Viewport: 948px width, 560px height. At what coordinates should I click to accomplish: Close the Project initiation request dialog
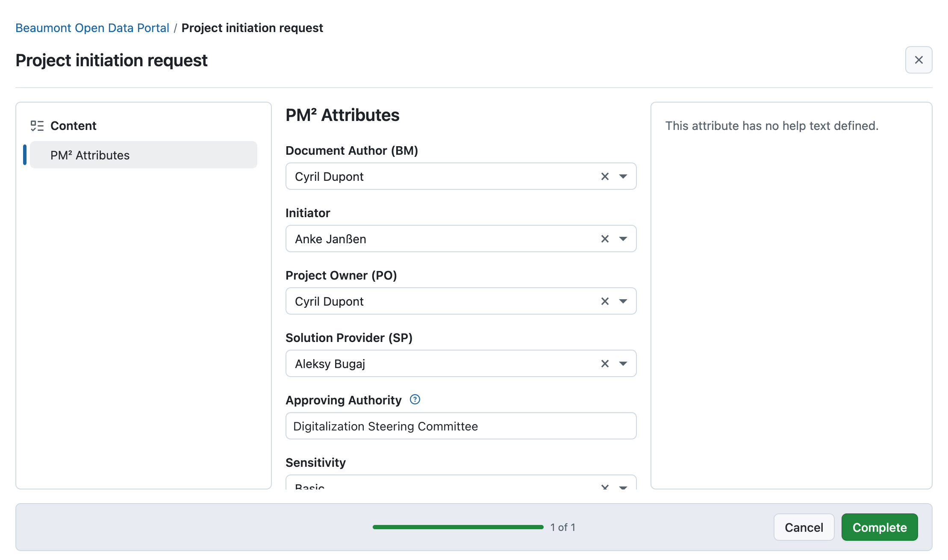919,60
